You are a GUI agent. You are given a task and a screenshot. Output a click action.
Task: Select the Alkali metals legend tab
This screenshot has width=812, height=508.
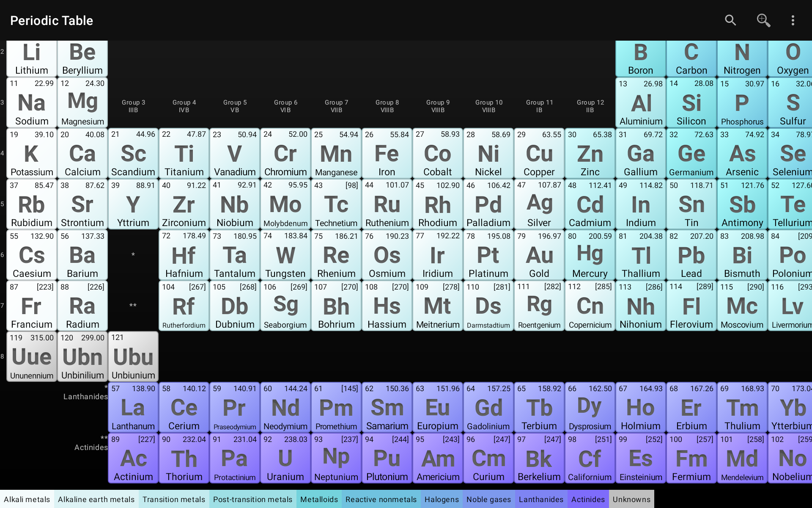point(27,499)
